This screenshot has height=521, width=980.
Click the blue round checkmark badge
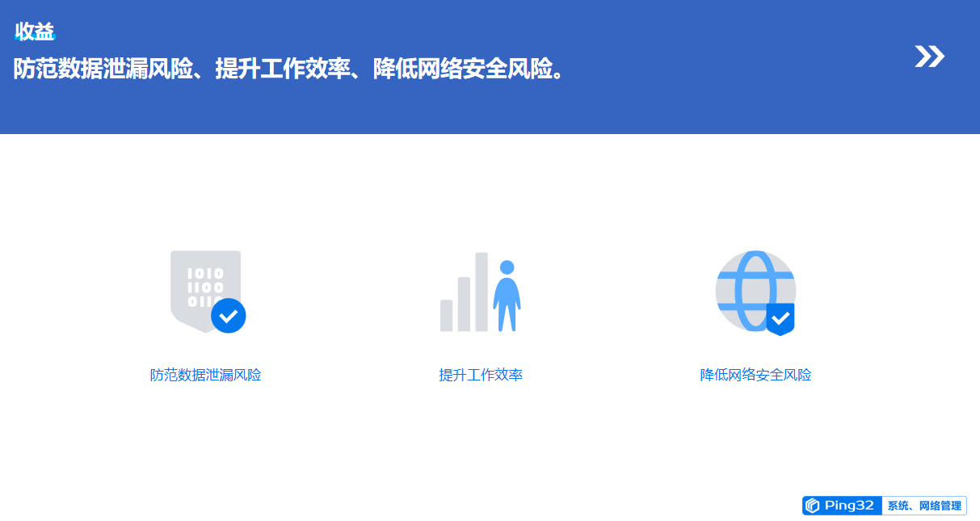click(x=229, y=315)
